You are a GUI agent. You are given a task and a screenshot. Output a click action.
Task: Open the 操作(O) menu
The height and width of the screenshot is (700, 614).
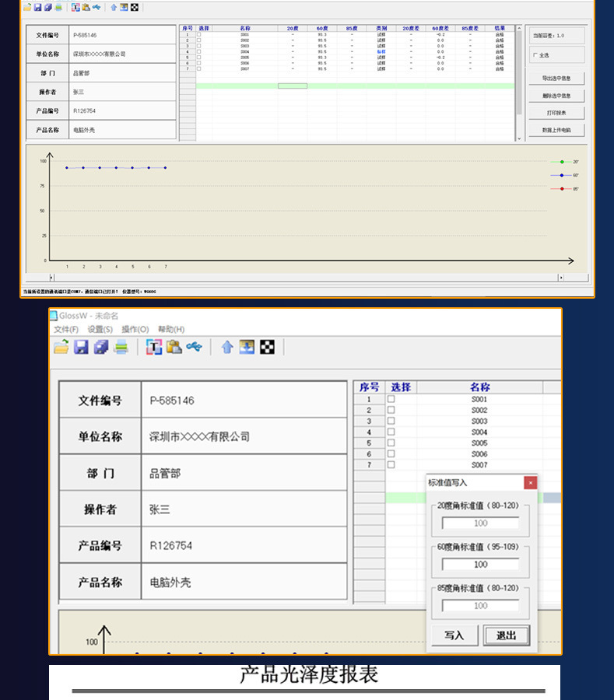[135, 329]
